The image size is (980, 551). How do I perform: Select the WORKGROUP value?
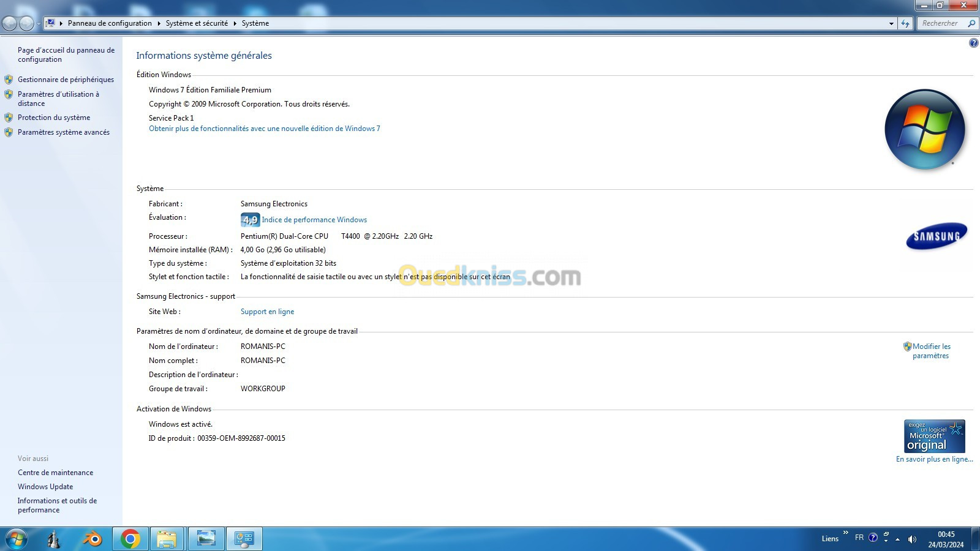coord(263,389)
